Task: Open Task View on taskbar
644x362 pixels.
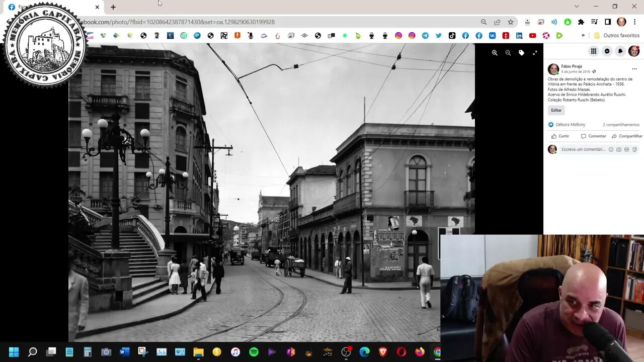Action: pos(51,352)
